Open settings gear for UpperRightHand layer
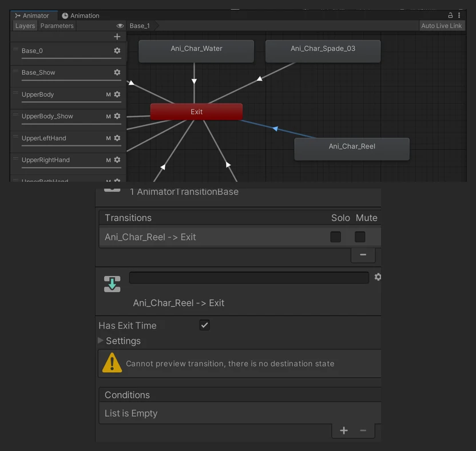Screen dimensions: 476x451 tap(117, 160)
